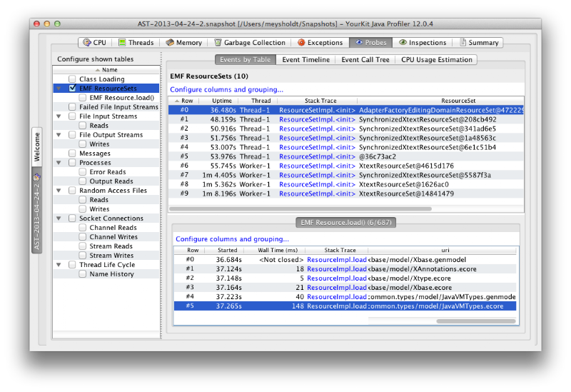Enable Failed File Input Streams checkbox

click(72, 106)
